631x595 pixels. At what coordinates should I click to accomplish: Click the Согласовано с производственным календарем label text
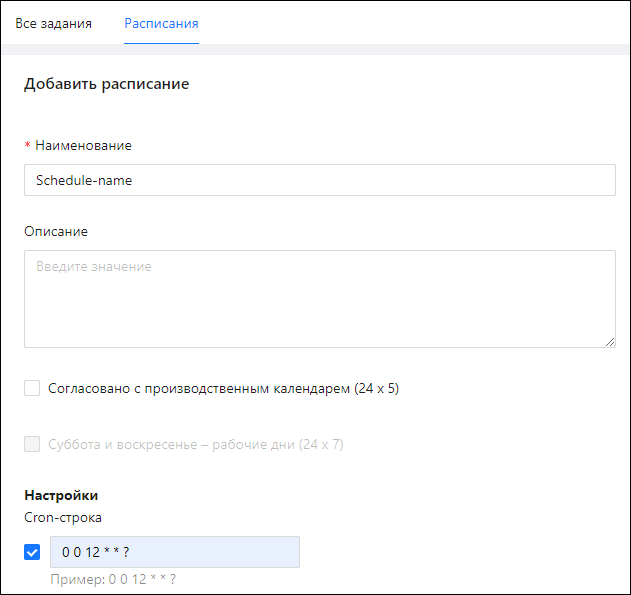pyautogui.click(x=223, y=388)
